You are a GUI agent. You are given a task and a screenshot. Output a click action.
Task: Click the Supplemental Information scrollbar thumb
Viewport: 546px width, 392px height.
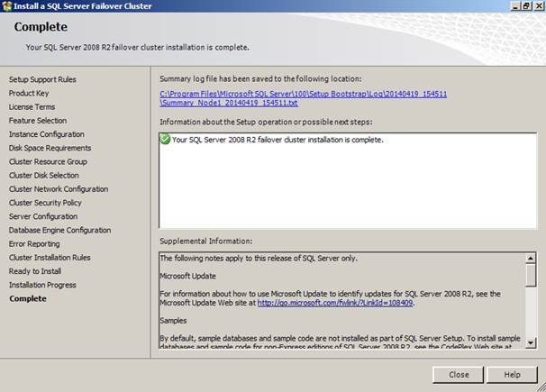pos(531,275)
